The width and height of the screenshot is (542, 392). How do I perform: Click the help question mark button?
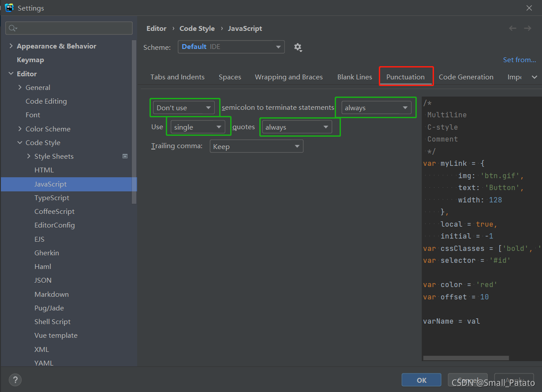click(15, 380)
